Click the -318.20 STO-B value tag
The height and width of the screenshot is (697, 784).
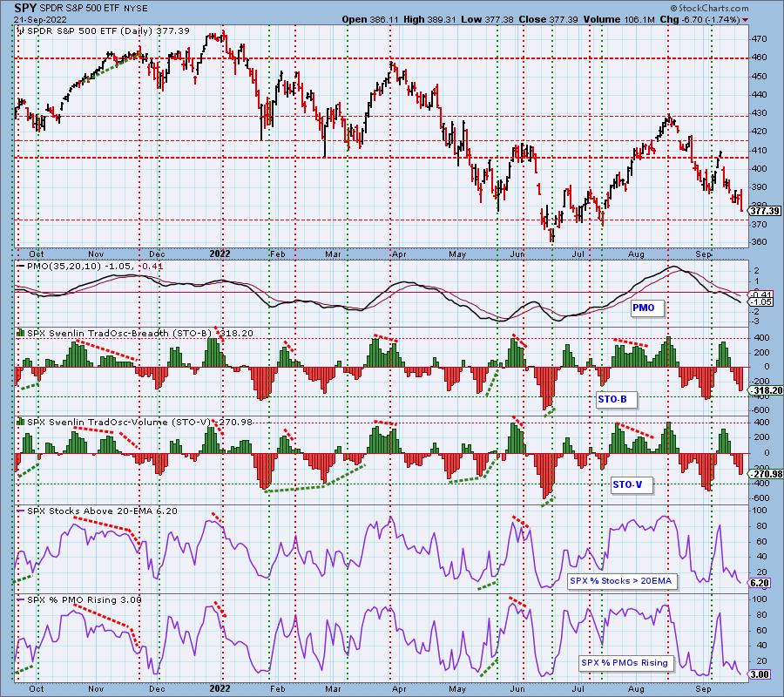(x=765, y=390)
